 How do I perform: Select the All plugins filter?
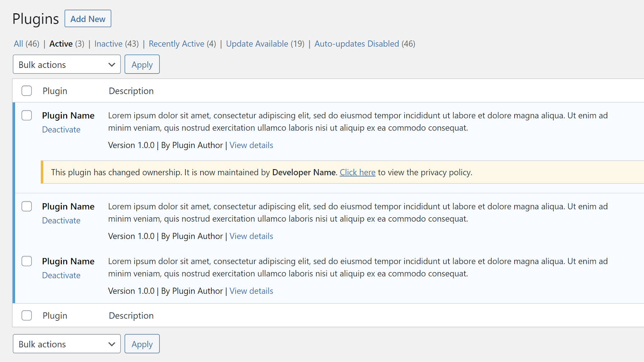pos(18,43)
